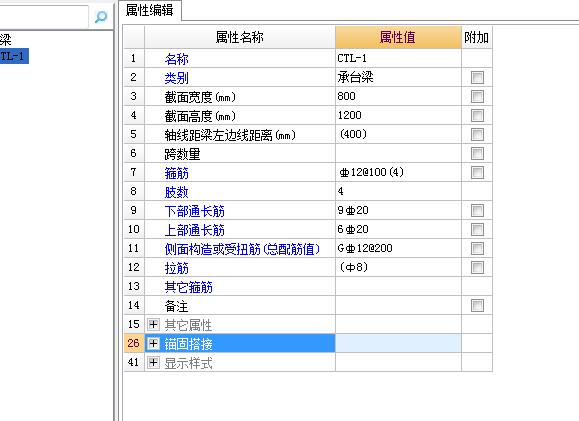
Task: Tick the 附加 checkbox for 类别
Action: (x=477, y=78)
